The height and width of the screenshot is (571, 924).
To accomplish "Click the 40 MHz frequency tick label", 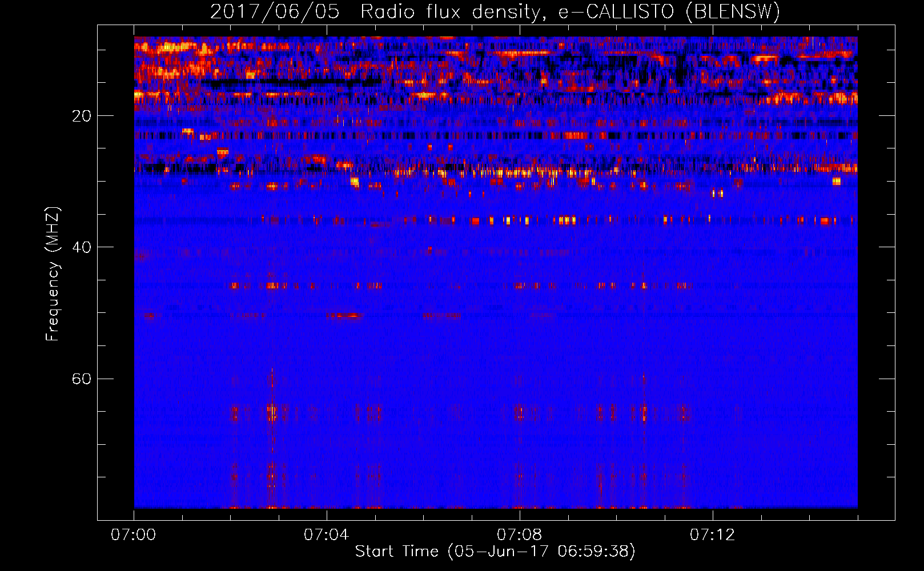I will click(x=82, y=247).
